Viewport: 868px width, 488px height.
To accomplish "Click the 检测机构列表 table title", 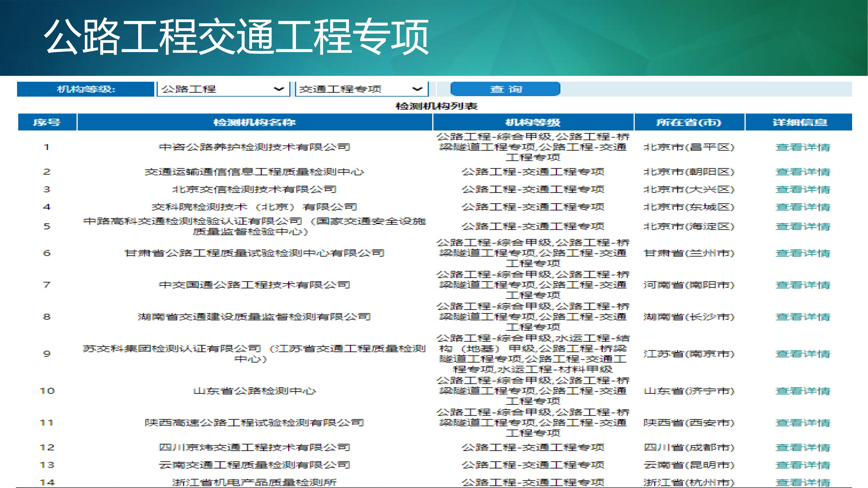I will point(436,106).
